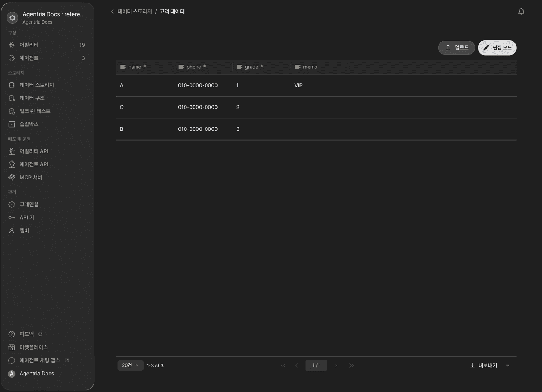The image size is (542, 392).
Task: Click the 1-3 of 3 record count
Action: coord(155,366)
